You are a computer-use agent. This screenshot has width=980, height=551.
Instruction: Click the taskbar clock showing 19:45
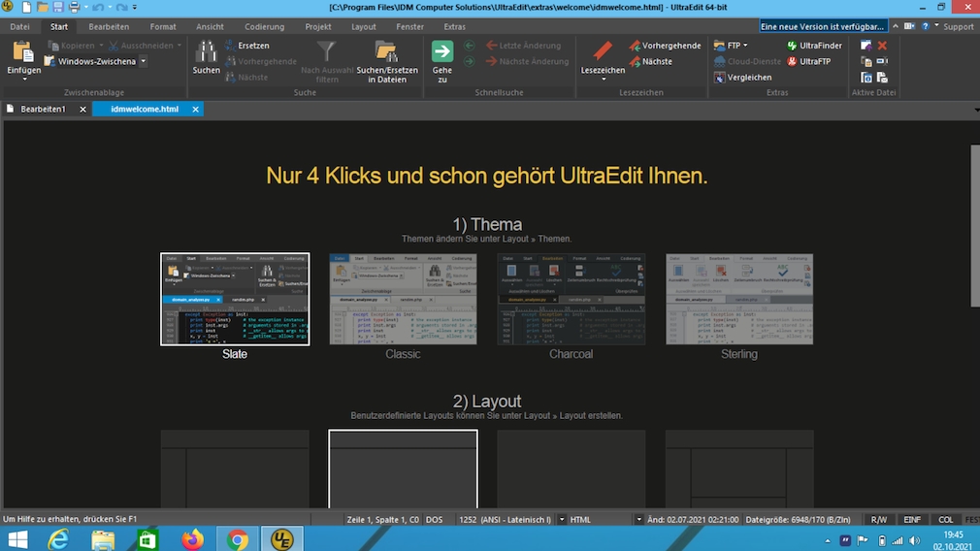point(953,535)
